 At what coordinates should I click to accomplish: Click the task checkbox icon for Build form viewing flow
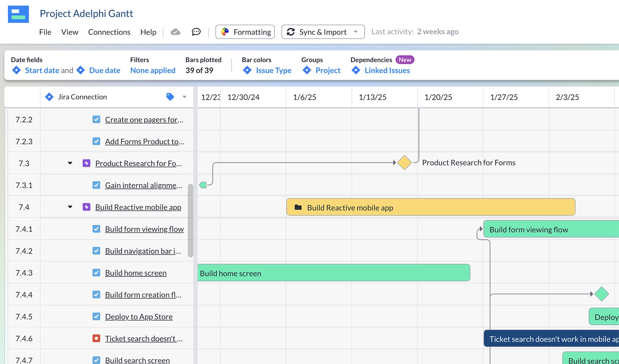pos(96,229)
